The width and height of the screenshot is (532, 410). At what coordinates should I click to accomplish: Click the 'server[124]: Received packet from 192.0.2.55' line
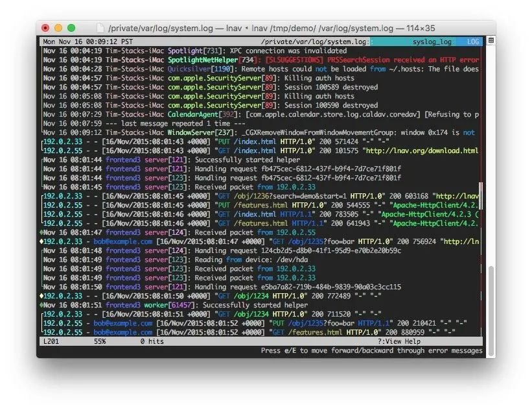[179, 233]
